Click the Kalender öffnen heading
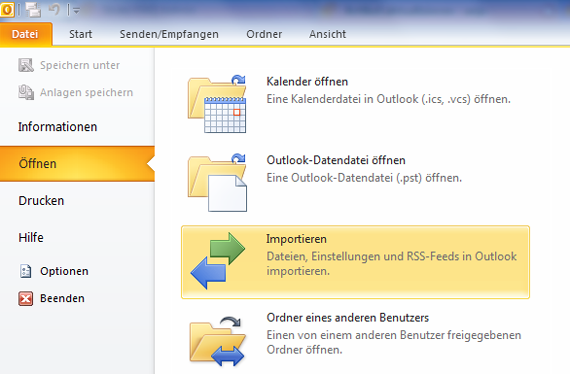The width and height of the screenshot is (570, 374). tap(307, 81)
